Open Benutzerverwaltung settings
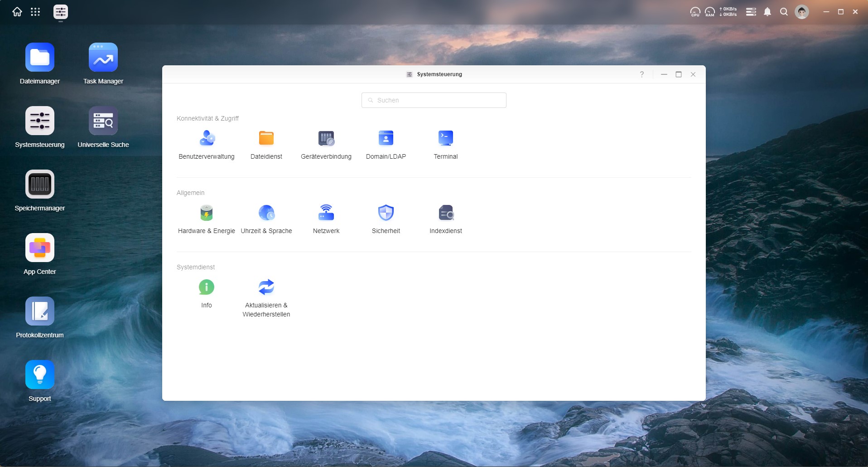868x467 pixels. (x=207, y=138)
